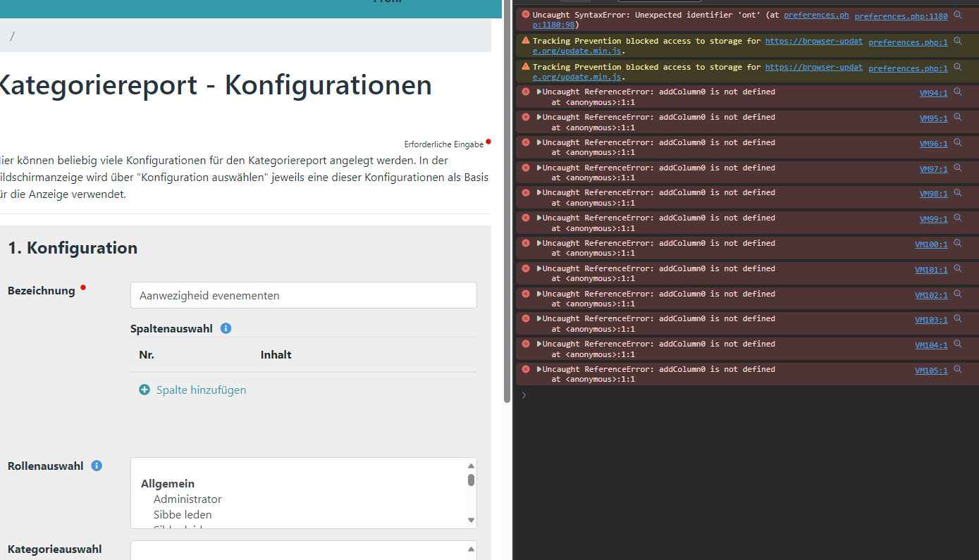Click inside the Bezeichnung input field

pos(303,294)
